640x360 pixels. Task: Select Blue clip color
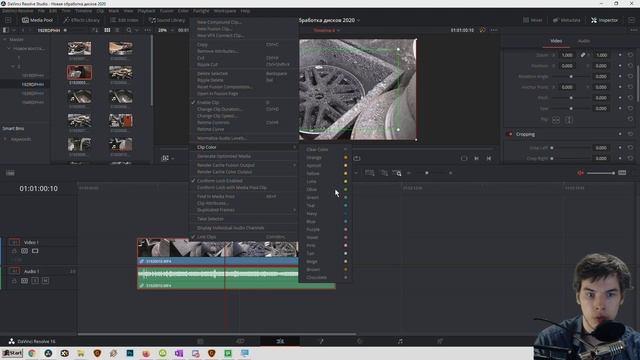(x=326, y=222)
